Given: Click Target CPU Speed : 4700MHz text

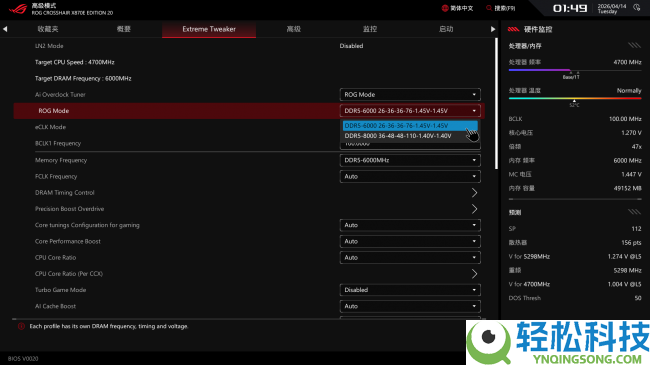Looking at the screenshot, I should [75, 62].
